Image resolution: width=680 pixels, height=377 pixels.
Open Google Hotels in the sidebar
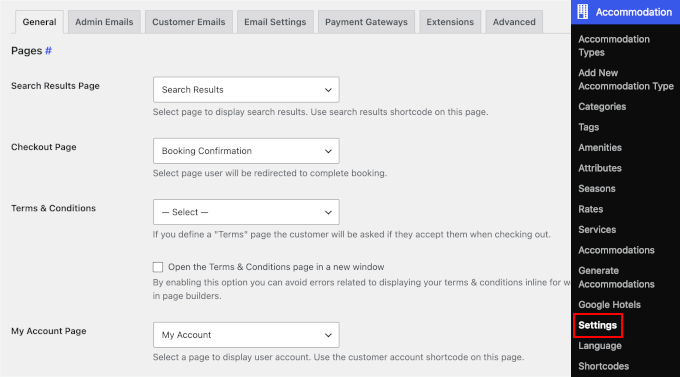609,305
